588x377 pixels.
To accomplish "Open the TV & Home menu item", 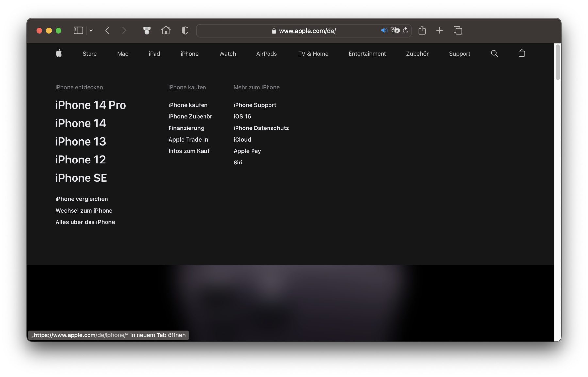I will pos(313,54).
